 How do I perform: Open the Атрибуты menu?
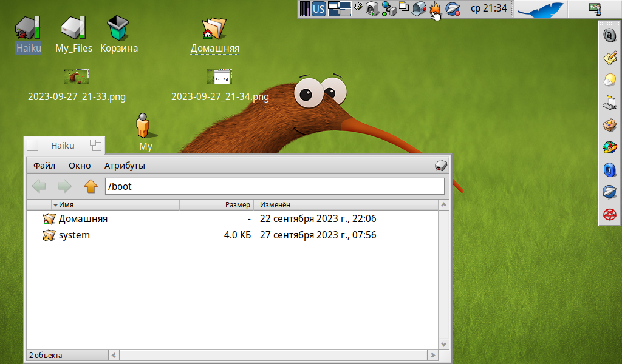click(125, 166)
